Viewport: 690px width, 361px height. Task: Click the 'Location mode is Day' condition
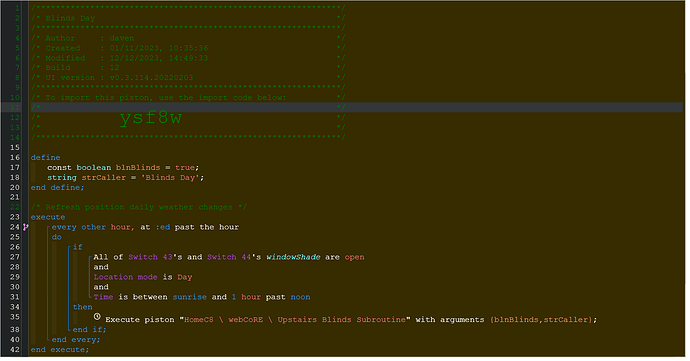tap(143, 277)
